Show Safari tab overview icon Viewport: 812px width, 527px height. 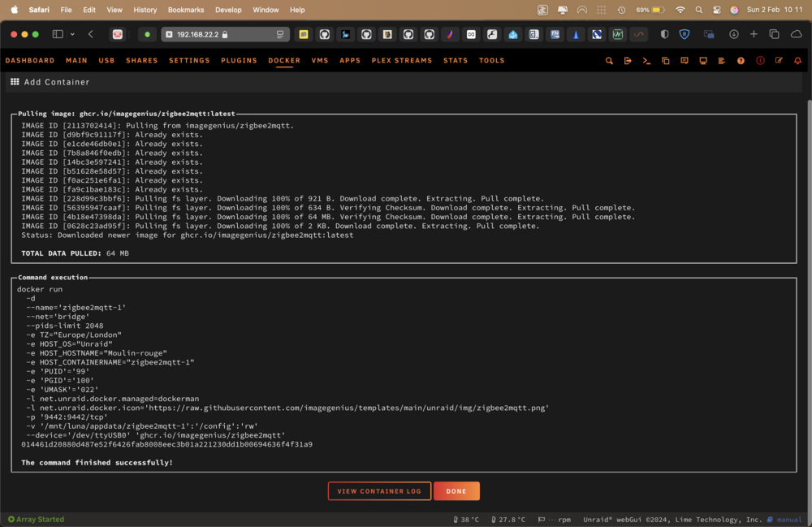point(774,34)
